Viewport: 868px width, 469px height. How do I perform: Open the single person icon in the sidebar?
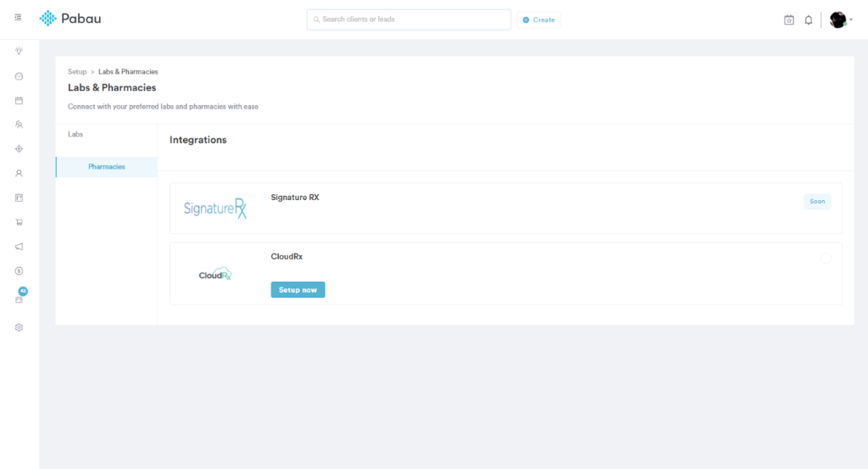click(x=19, y=173)
